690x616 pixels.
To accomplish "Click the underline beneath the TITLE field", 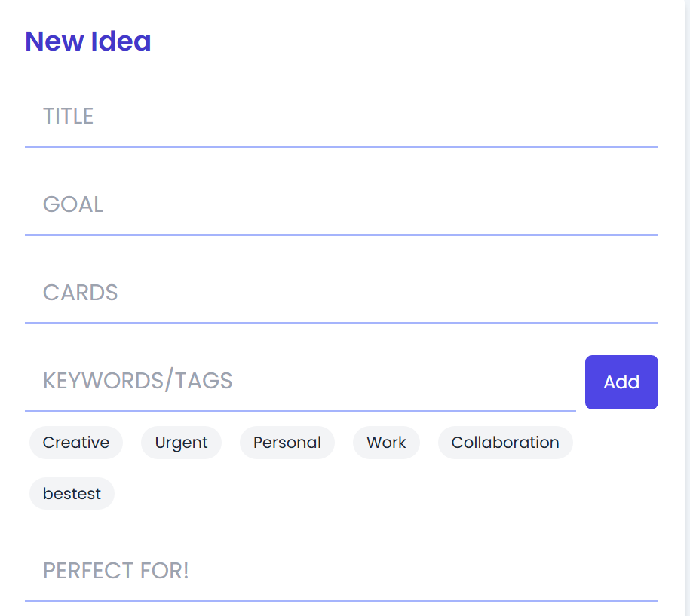I will (341, 146).
